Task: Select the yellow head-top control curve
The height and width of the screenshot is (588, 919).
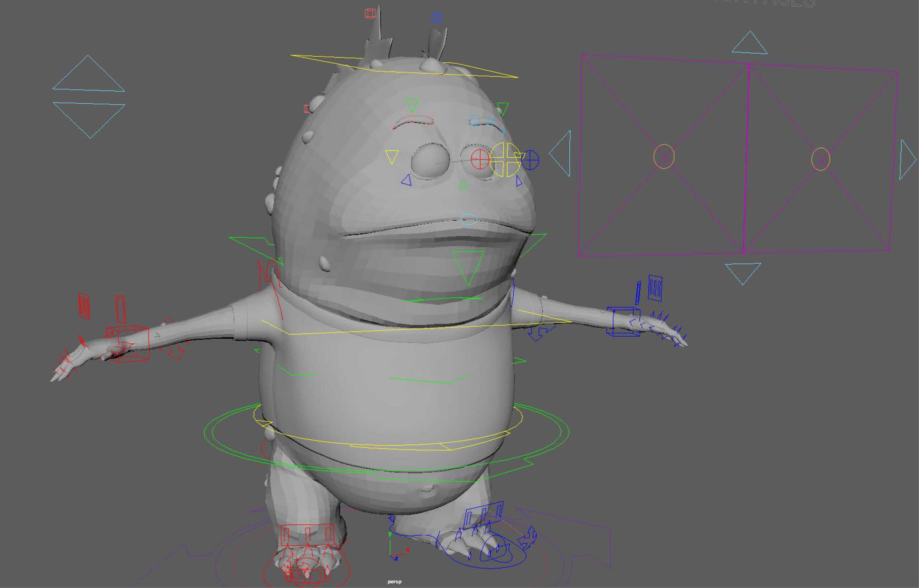Action: coord(404,66)
